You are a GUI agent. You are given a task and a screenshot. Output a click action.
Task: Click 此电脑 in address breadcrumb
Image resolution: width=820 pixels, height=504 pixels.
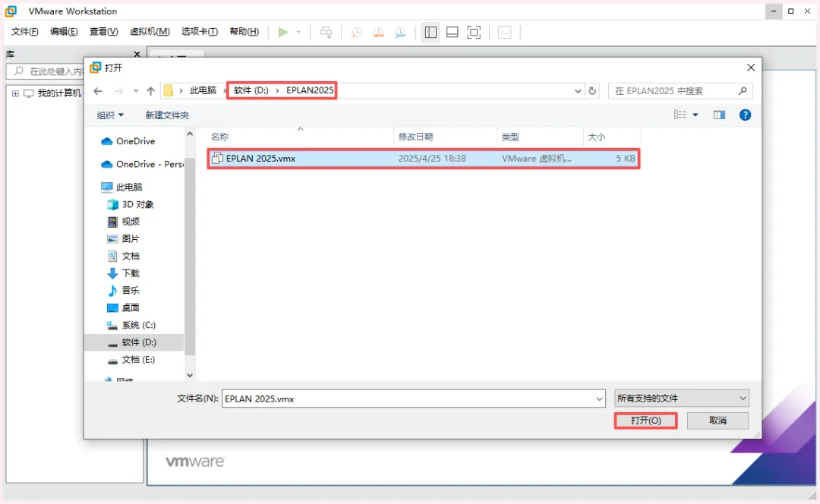coord(203,90)
